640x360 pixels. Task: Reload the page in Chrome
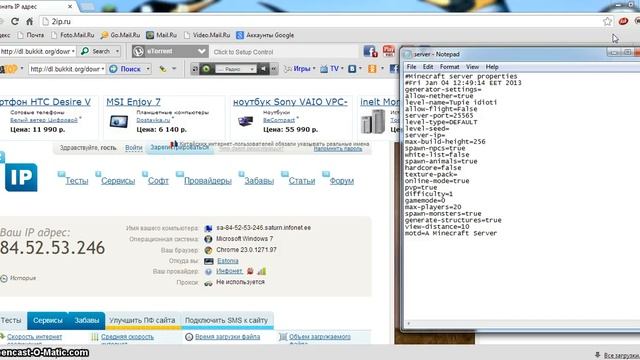[x=15, y=22]
